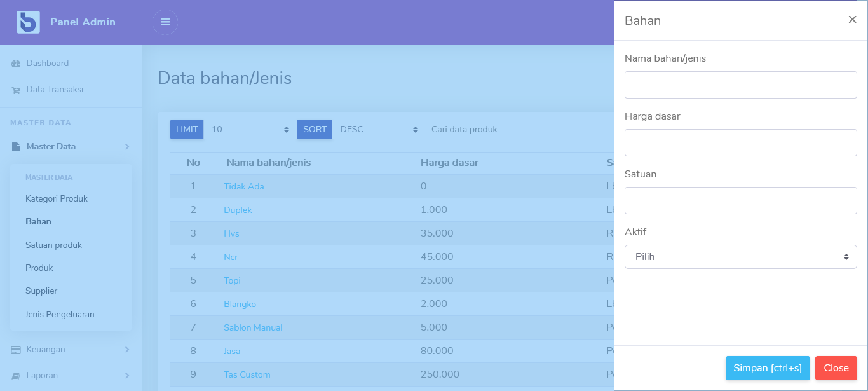Click the SORT label button

click(315, 129)
